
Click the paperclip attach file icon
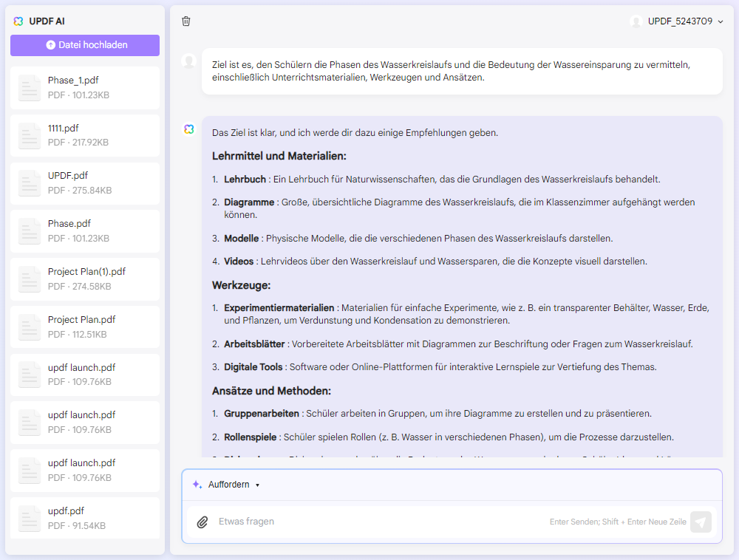pos(202,522)
